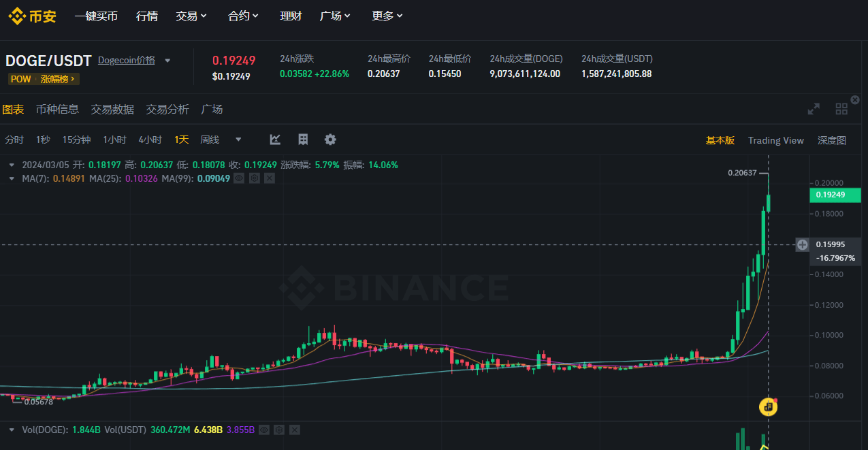This screenshot has height=450, width=868.
Task: Switch to the 币种信息 tab
Action: click(57, 109)
